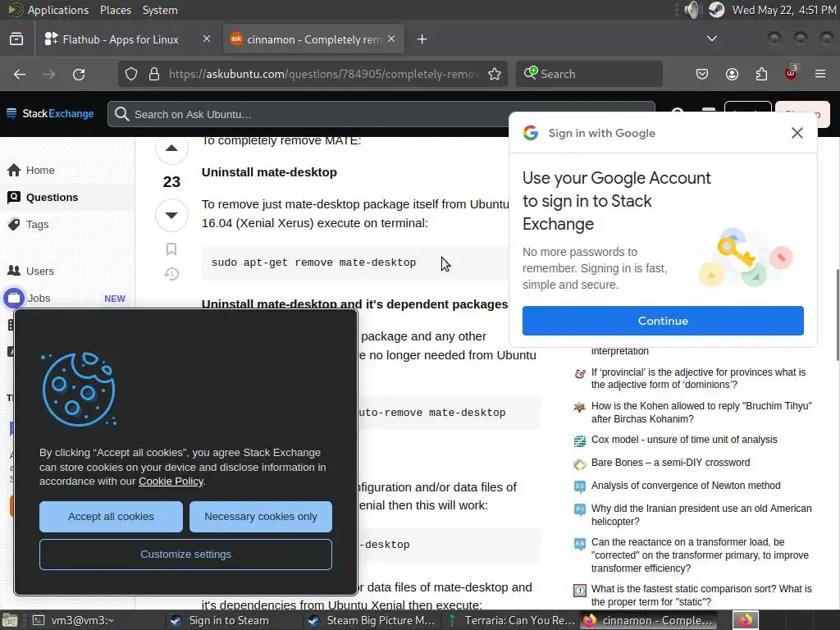Focus the Search on Ask Ubuntu field
The image size is (840, 630).
click(381, 114)
